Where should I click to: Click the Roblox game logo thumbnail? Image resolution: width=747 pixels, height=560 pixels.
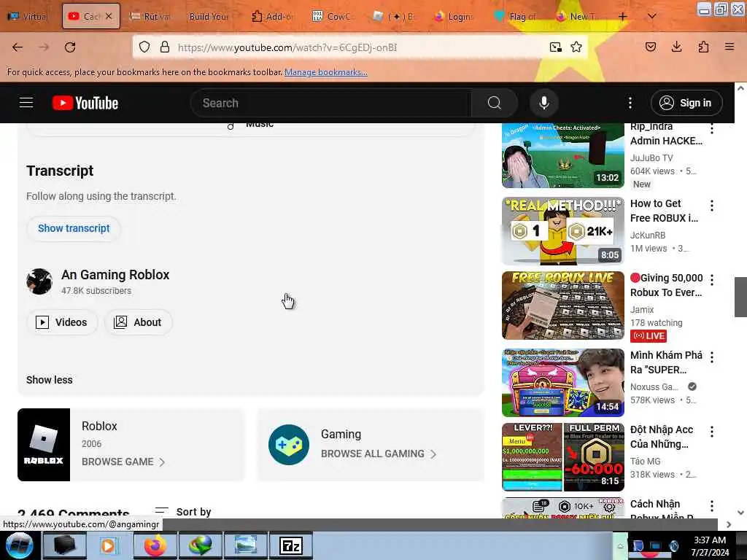[44, 445]
